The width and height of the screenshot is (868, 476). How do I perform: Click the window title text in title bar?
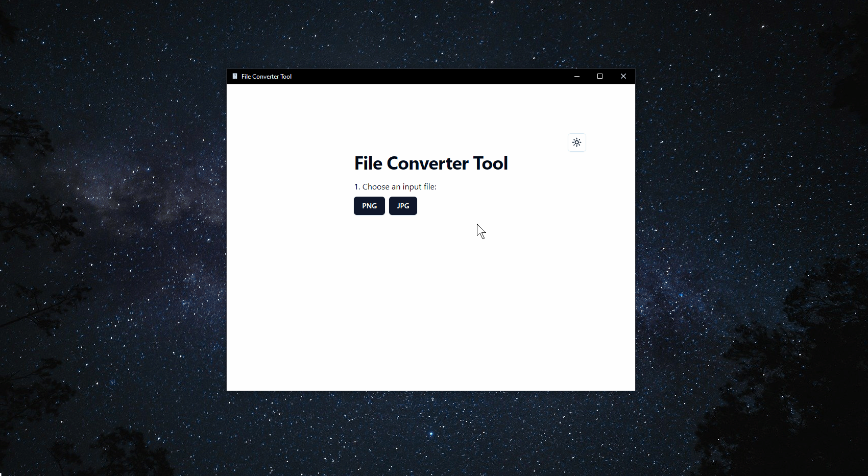pyautogui.click(x=266, y=77)
